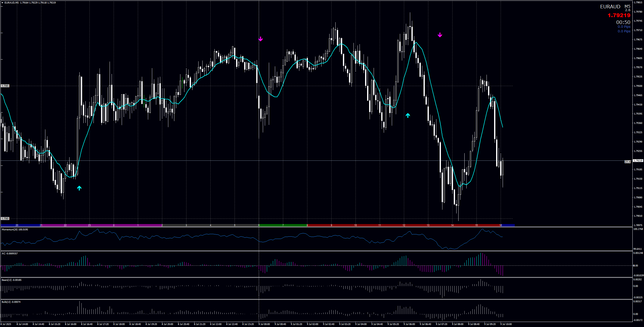Click the 9 Jul 10:00 time label

506,324
